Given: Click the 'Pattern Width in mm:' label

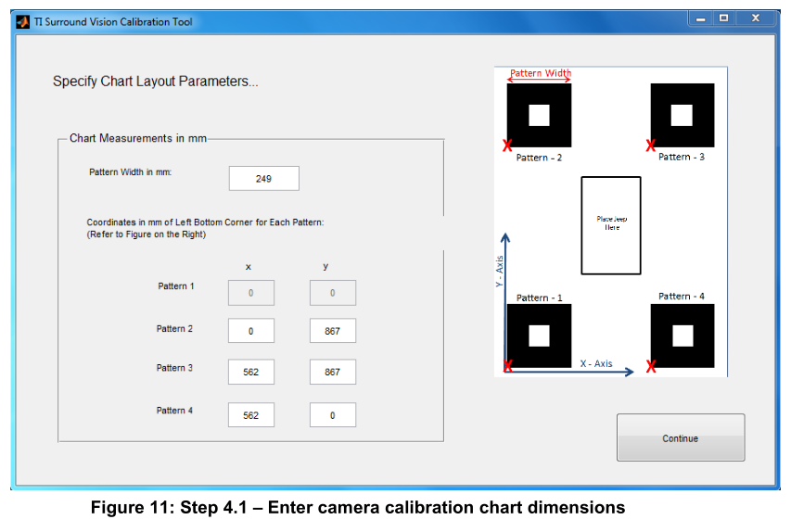Looking at the screenshot, I should tap(130, 172).
